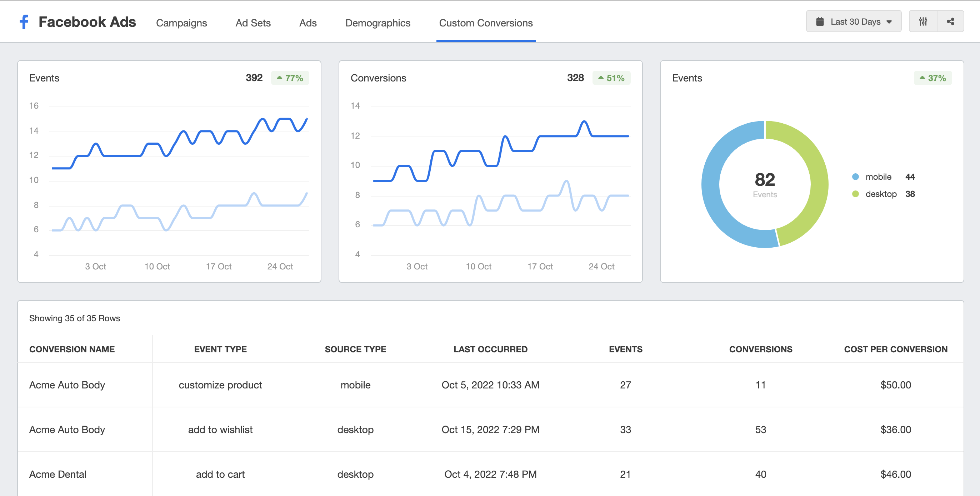Select the Ad Sets tab
980x496 pixels.
[x=252, y=23]
